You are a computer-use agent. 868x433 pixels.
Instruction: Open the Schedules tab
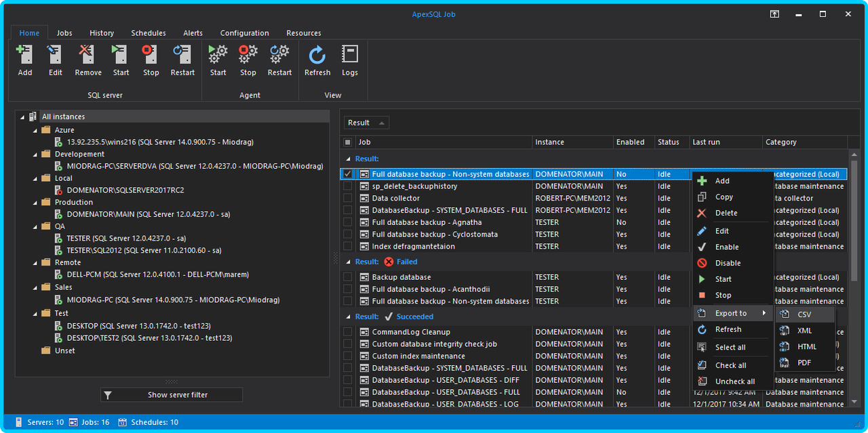pyautogui.click(x=149, y=33)
